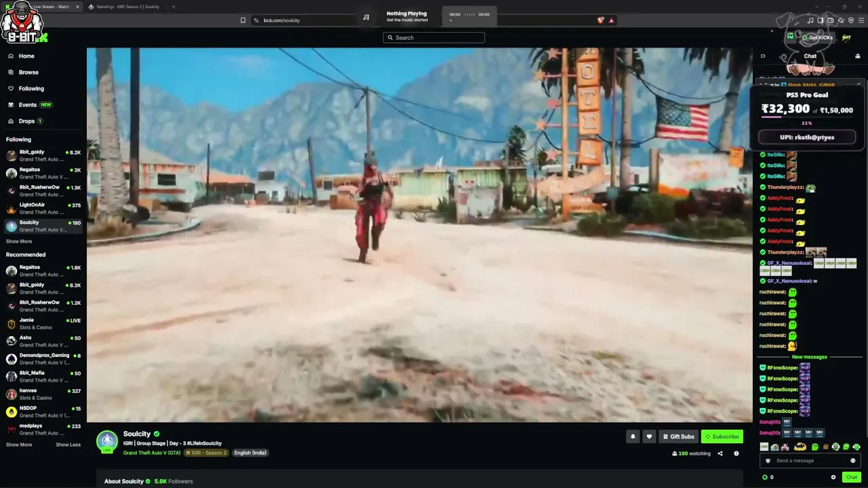Click the Brave Shields icon

[x=601, y=20]
